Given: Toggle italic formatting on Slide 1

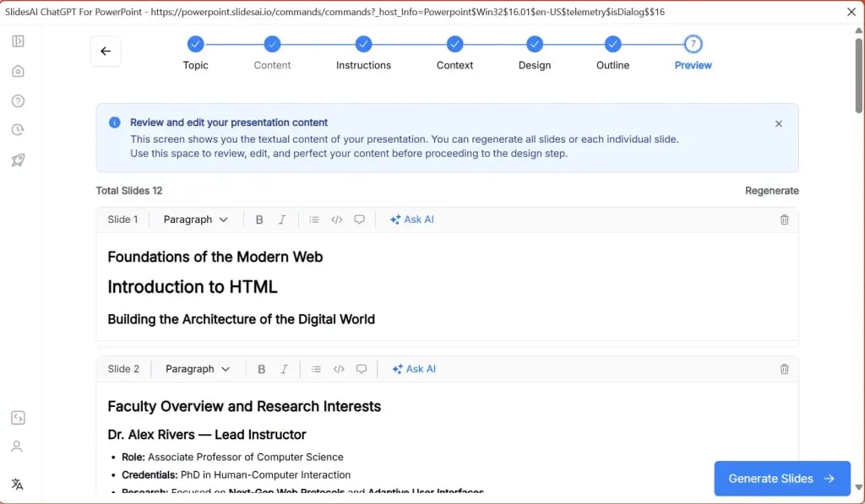Looking at the screenshot, I should pos(282,219).
